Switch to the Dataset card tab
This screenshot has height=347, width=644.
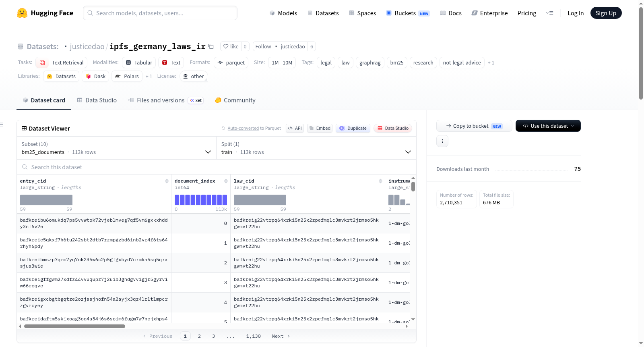click(44, 100)
